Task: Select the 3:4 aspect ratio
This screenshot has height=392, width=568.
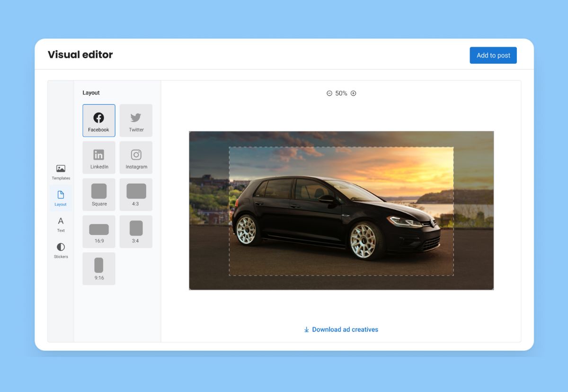Action: click(136, 232)
